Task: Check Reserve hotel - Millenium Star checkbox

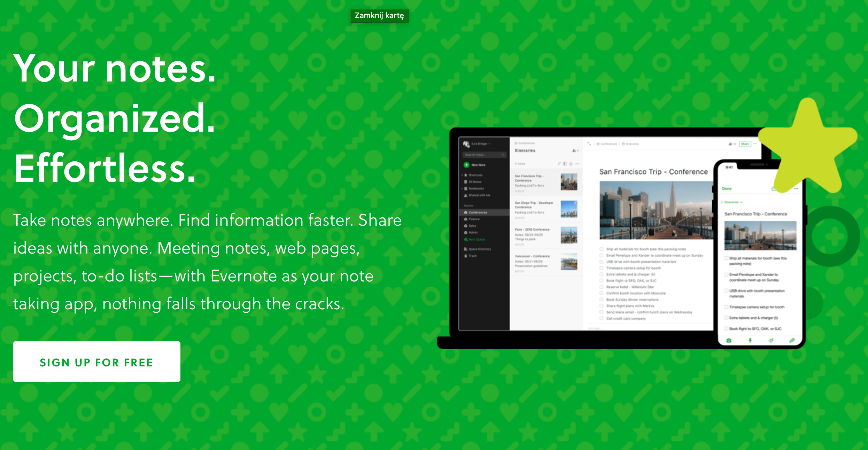Action: click(x=601, y=287)
